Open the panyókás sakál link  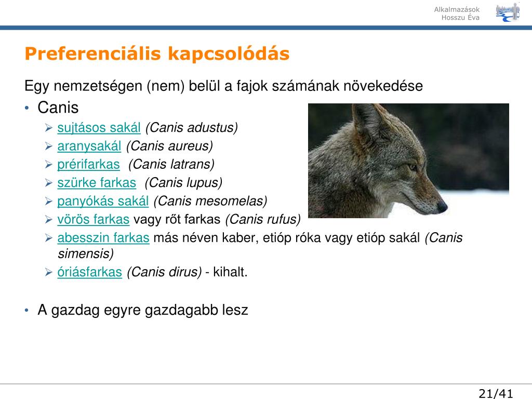pyautogui.click(x=103, y=201)
